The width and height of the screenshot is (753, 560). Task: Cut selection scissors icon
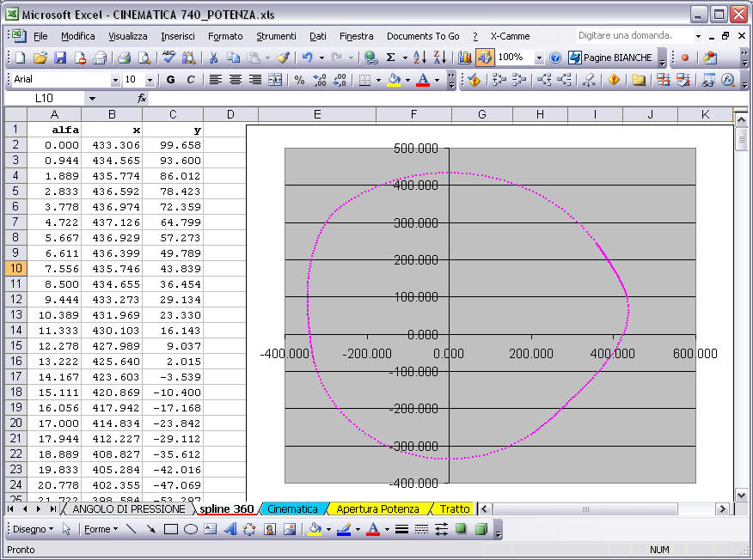tap(214, 58)
